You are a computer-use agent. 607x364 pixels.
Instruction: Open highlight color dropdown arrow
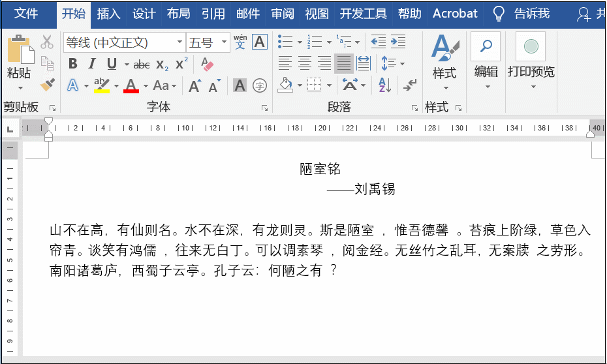116,86
